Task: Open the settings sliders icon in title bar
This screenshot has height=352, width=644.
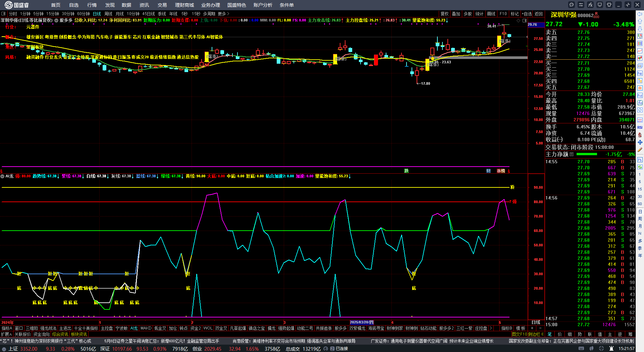Action: (x=581, y=5)
